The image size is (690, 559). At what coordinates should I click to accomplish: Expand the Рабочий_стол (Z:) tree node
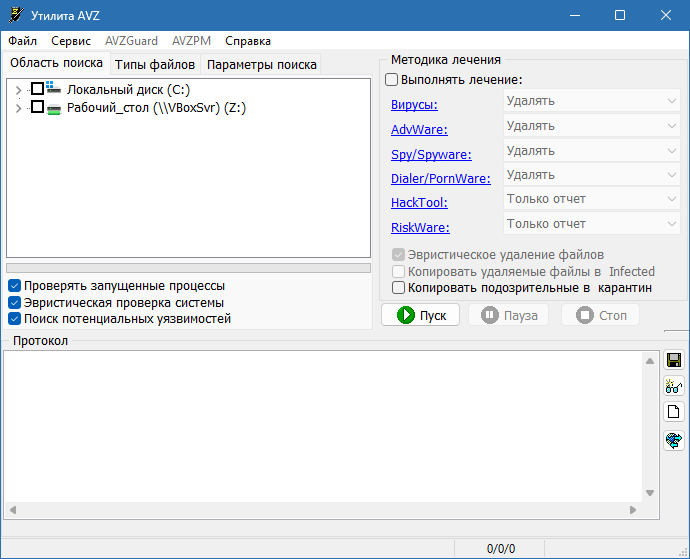tap(18, 108)
